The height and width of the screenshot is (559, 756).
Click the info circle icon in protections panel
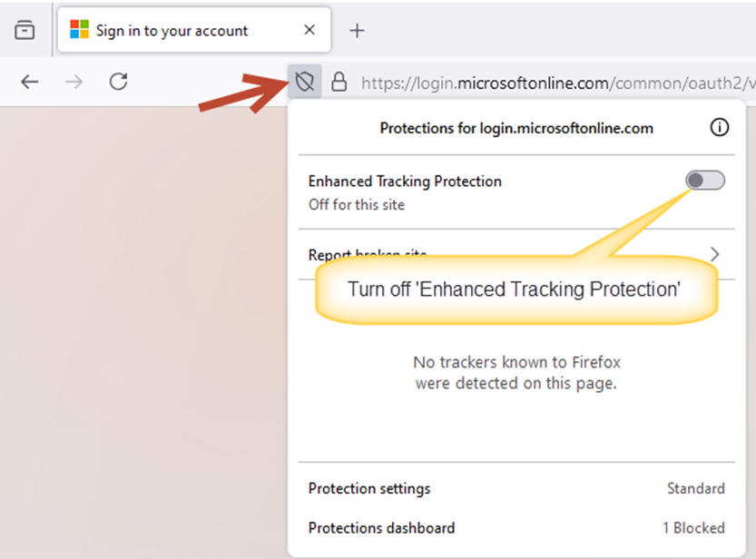coord(720,128)
